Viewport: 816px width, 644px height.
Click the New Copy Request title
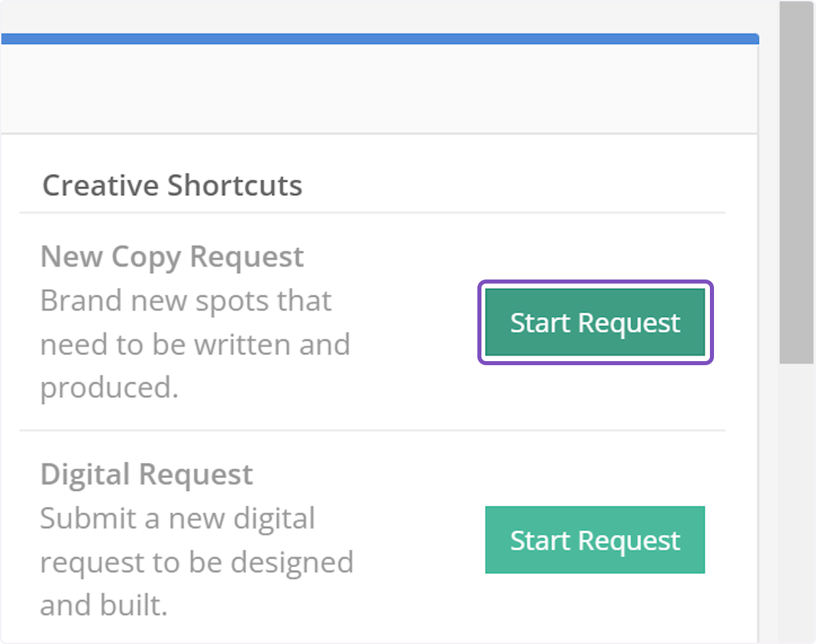click(172, 257)
